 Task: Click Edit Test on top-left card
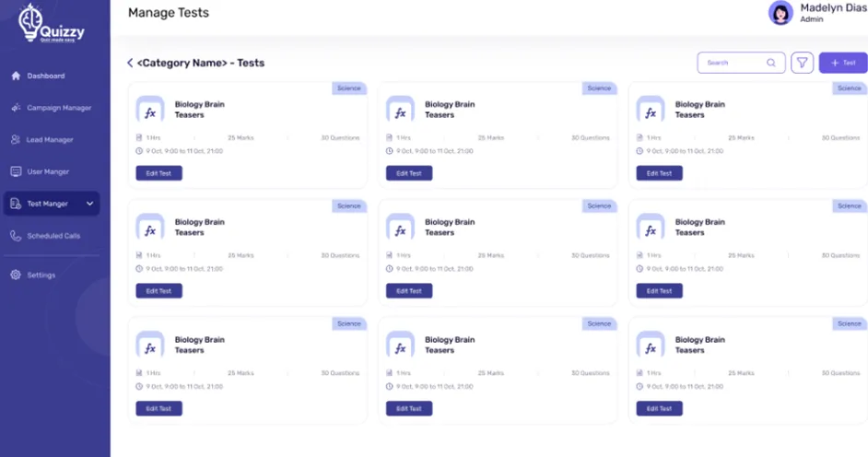(x=158, y=173)
